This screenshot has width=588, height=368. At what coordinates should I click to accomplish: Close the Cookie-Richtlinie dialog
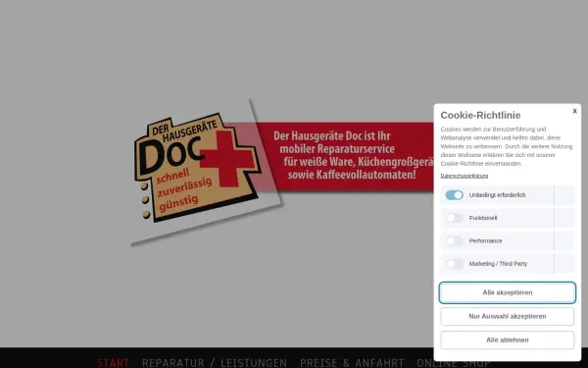pos(574,111)
